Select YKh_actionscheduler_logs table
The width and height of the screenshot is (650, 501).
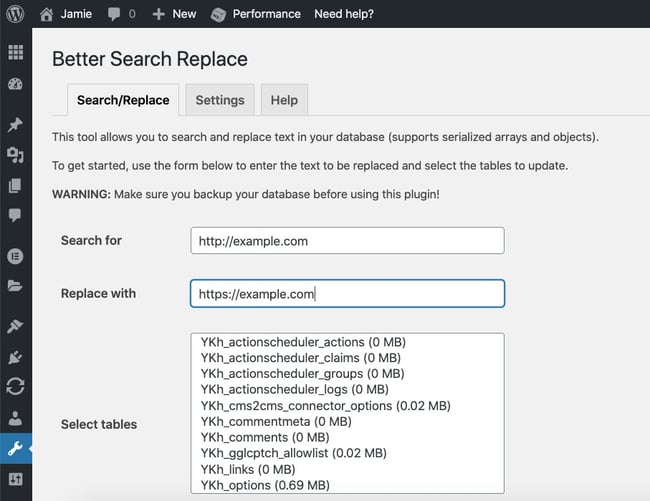click(295, 389)
